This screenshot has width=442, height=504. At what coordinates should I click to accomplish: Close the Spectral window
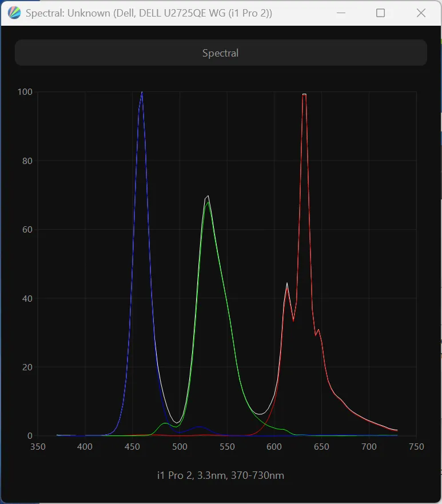421,13
